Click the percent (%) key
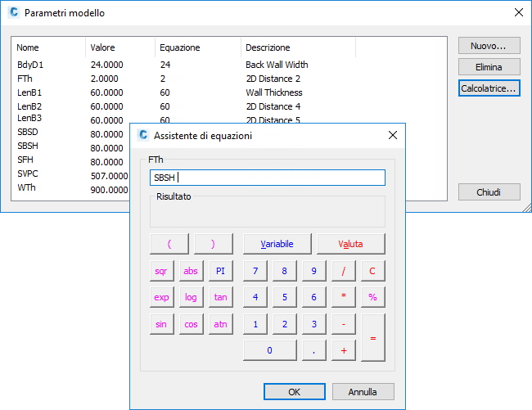The height and width of the screenshot is (410, 532). 373,297
